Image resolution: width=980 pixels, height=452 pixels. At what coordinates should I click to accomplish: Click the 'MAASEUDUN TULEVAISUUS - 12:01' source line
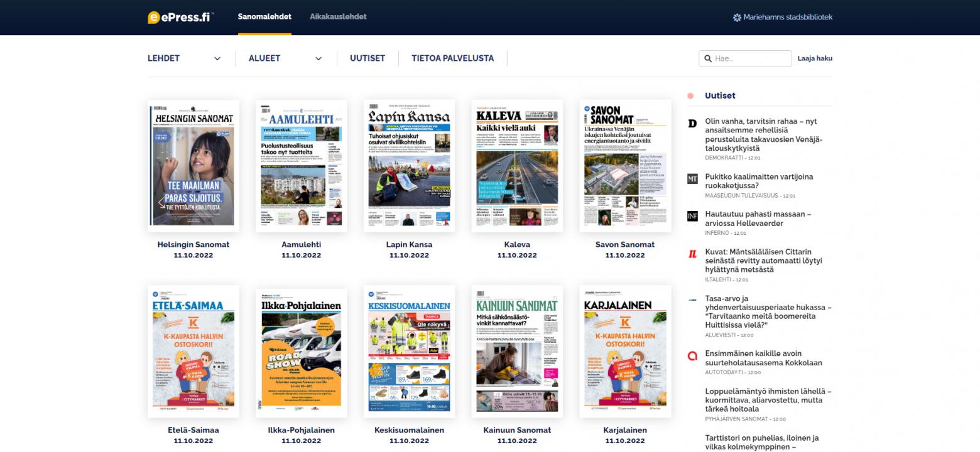750,196
